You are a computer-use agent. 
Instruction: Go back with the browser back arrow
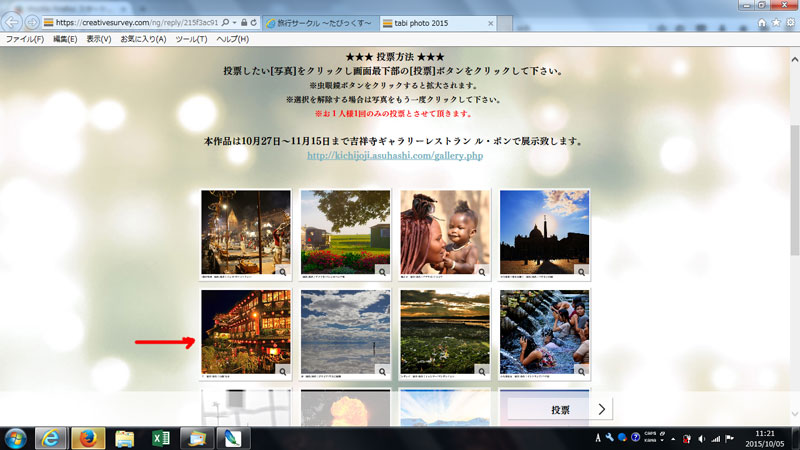tap(12, 22)
